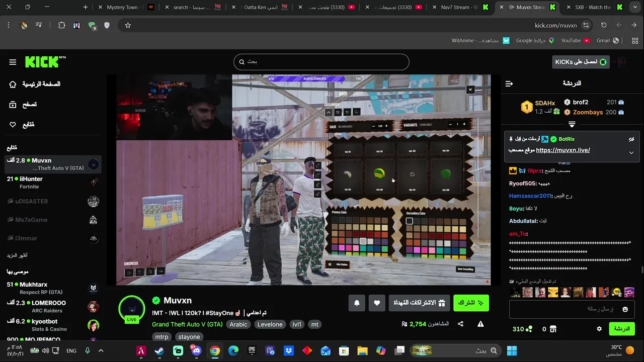The height and width of the screenshot is (362, 644).
Task: Click the report warning triangle icon
Action: pos(480,324)
